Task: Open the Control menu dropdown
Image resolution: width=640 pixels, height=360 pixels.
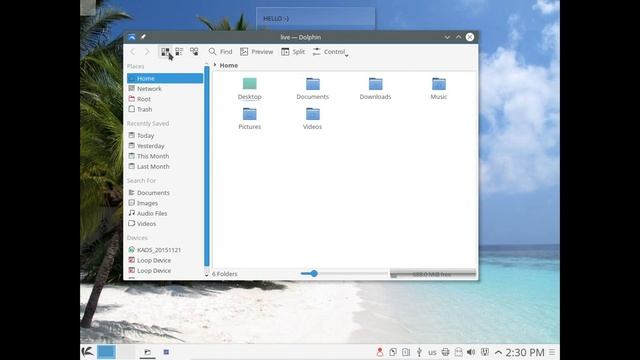Action: pyautogui.click(x=330, y=52)
